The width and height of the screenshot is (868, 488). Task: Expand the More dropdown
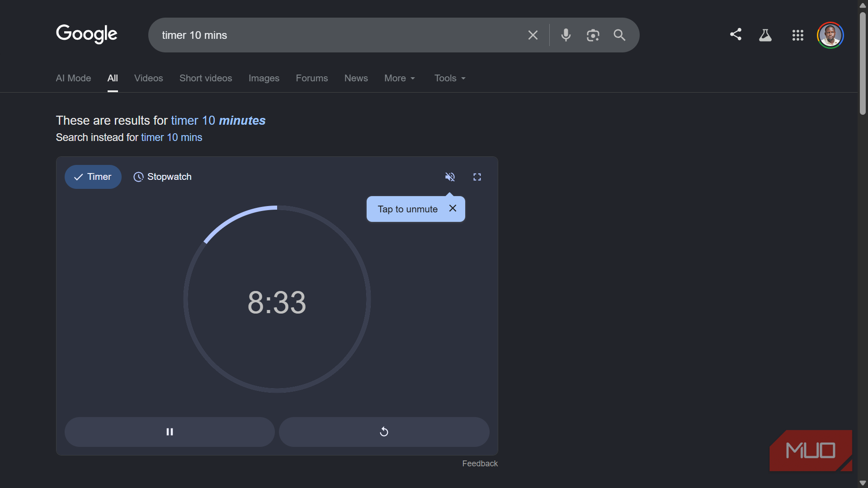(x=400, y=78)
